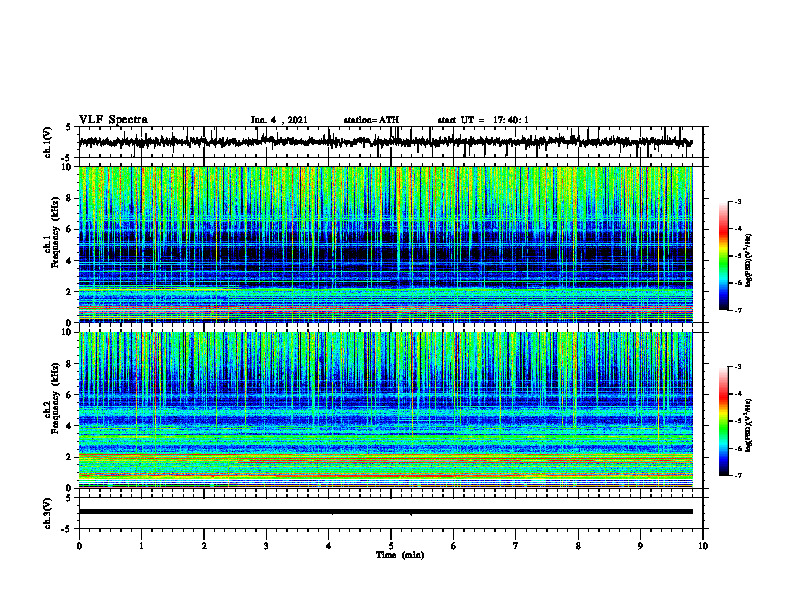792x612 pixels.
Task: Click time axis tick label "6"
Action: (454, 546)
